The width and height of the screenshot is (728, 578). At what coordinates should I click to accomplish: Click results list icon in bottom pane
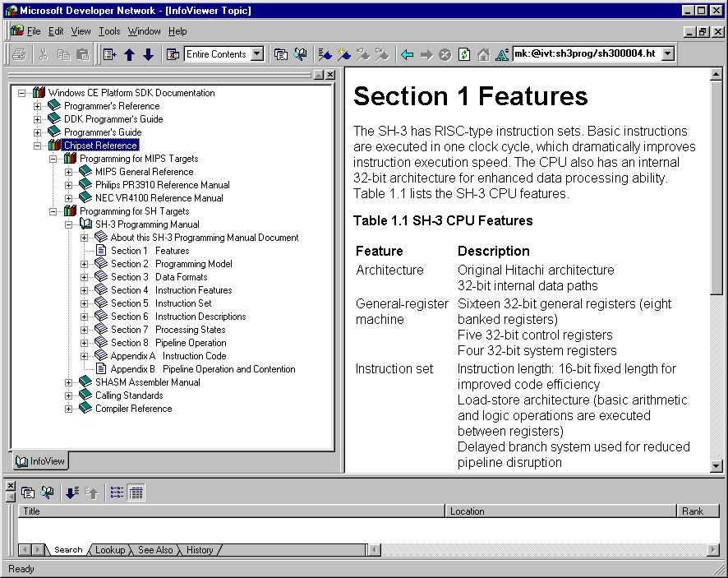click(28, 492)
